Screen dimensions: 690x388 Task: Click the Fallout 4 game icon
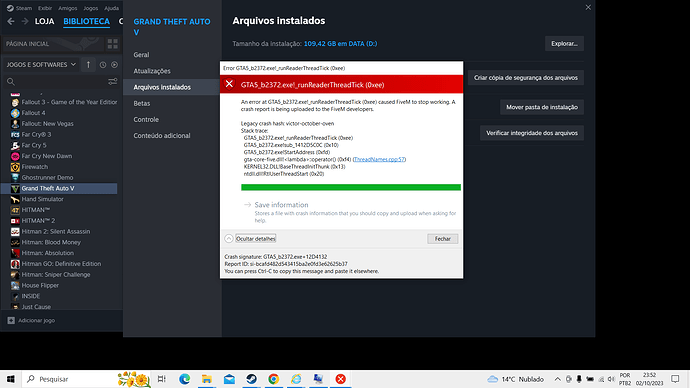coord(15,113)
